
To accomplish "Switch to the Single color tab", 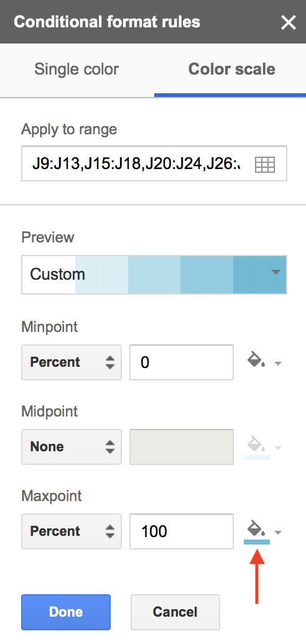I will (x=76, y=70).
